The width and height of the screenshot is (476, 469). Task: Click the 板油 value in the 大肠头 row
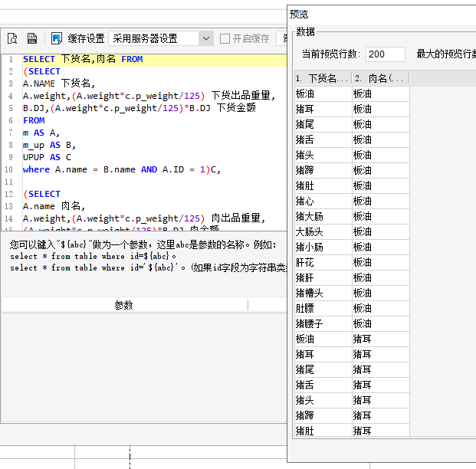[381, 231]
